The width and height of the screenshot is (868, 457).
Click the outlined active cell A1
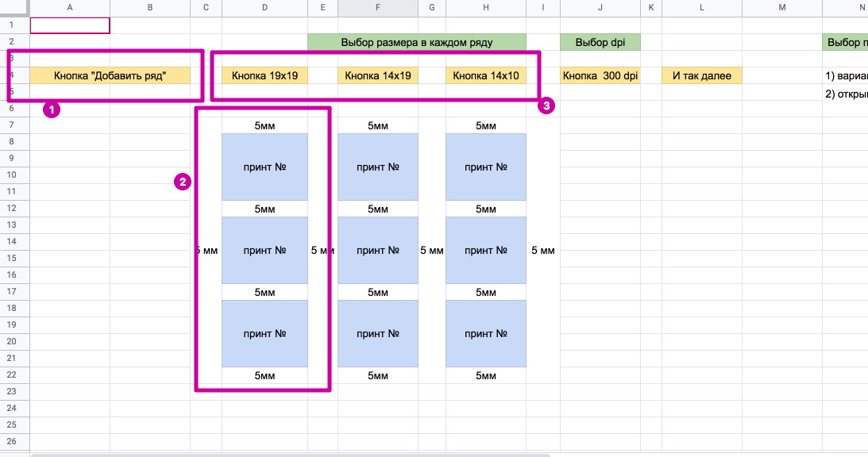point(70,25)
